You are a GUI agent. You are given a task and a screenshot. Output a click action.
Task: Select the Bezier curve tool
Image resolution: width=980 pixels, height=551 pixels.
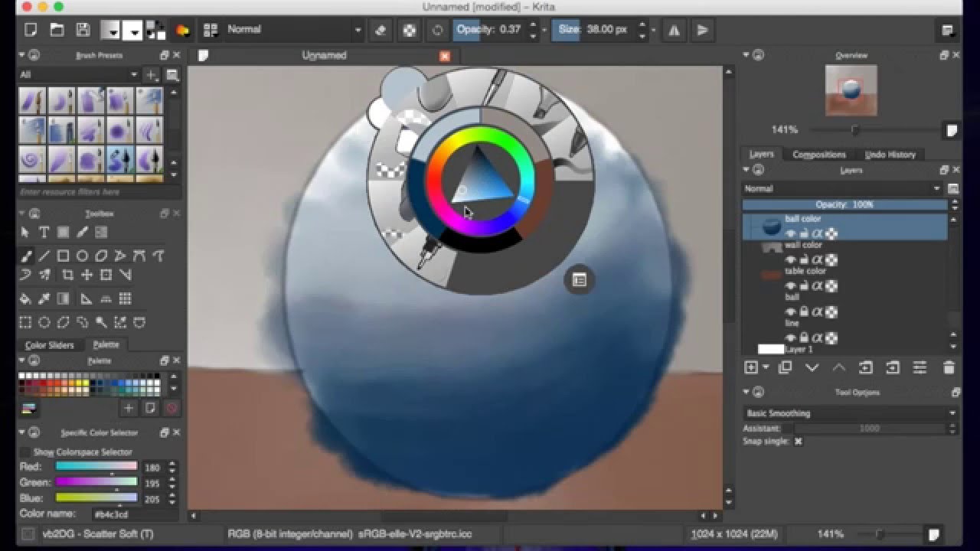[x=140, y=256]
